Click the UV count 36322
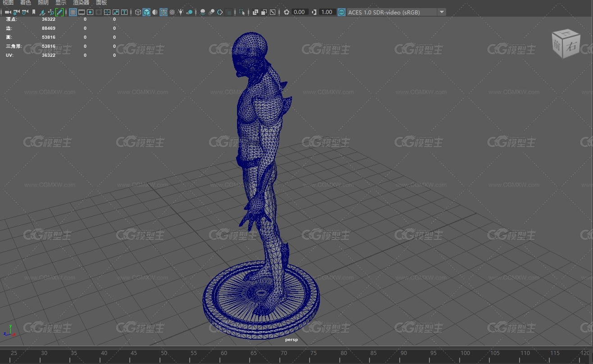Screen dimensions: 593x364 pos(49,55)
